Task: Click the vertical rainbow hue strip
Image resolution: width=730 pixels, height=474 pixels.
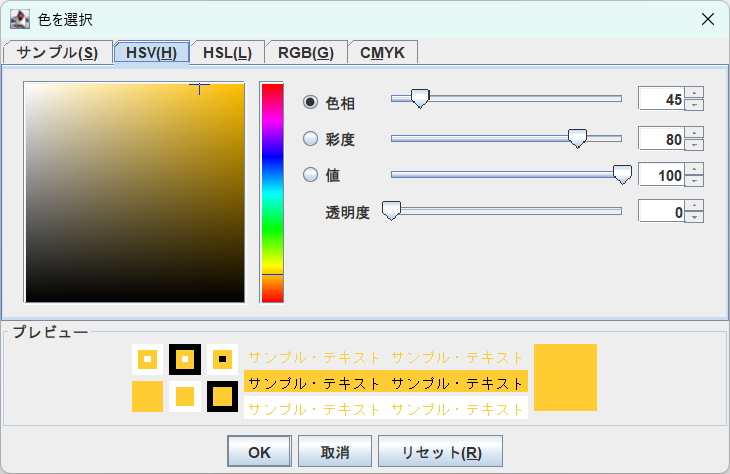Action: [272, 192]
